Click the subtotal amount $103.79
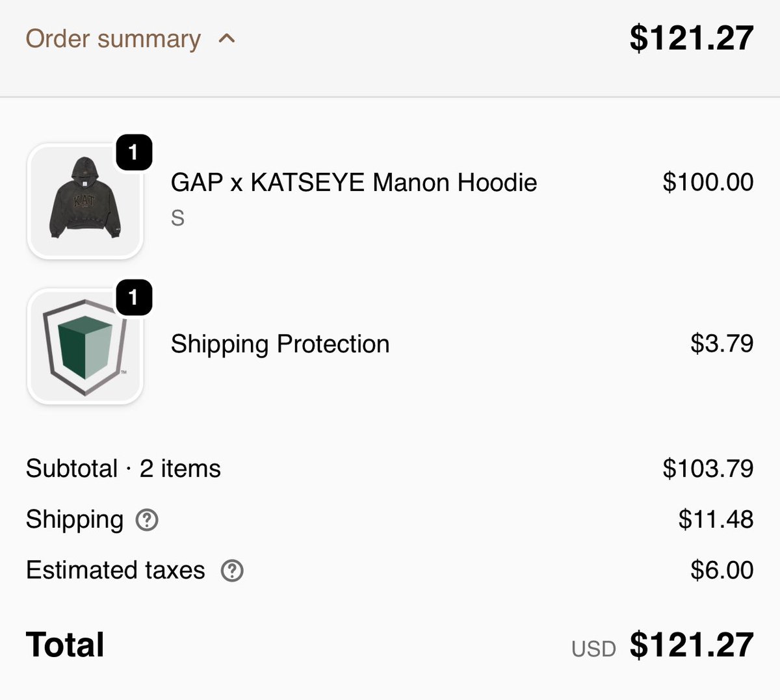 [x=708, y=469]
